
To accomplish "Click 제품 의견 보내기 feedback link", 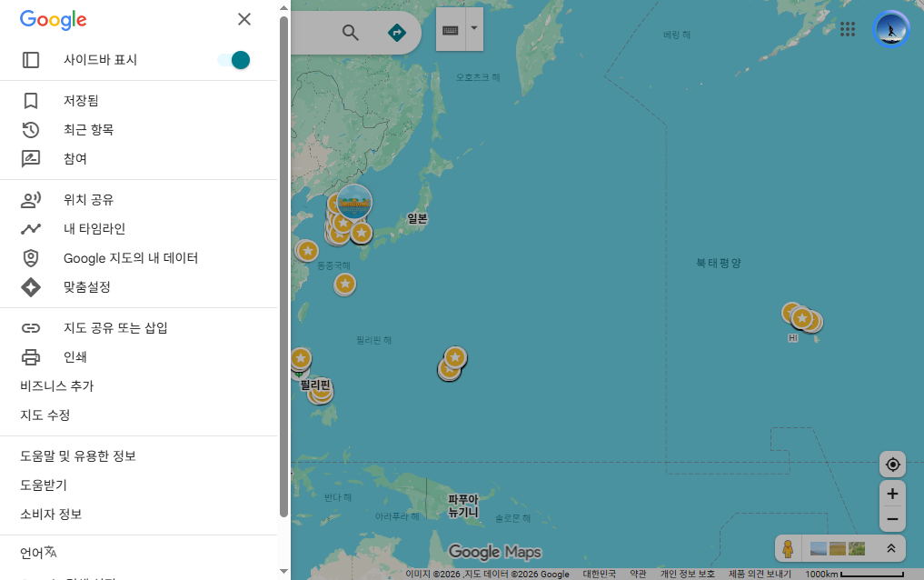I will click(760, 574).
